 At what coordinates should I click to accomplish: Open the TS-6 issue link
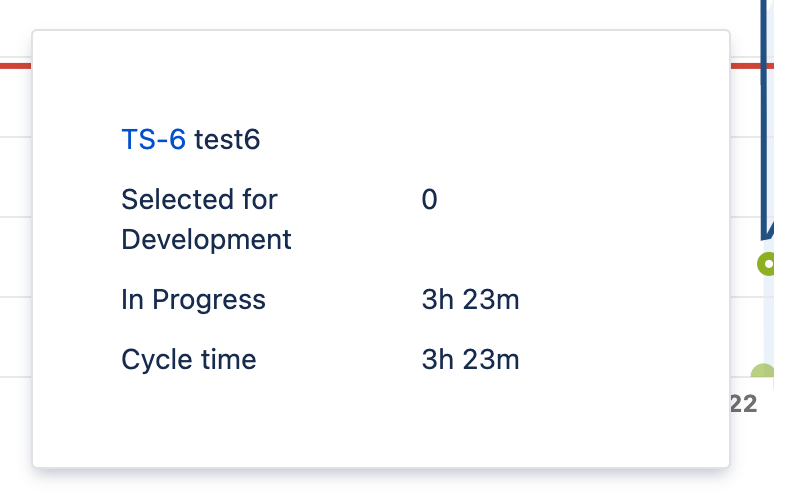click(153, 140)
